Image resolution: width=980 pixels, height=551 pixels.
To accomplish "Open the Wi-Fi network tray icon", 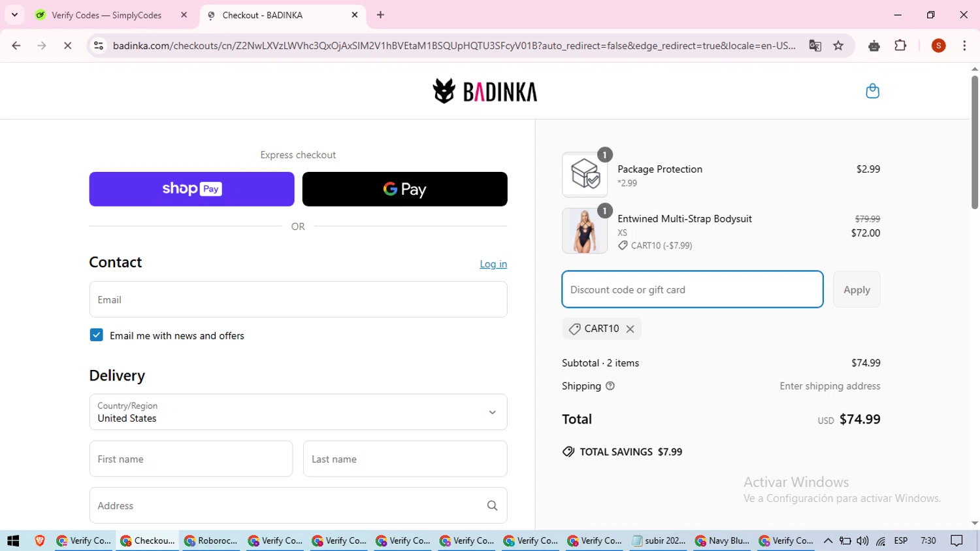I will click(x=881, y=541).
